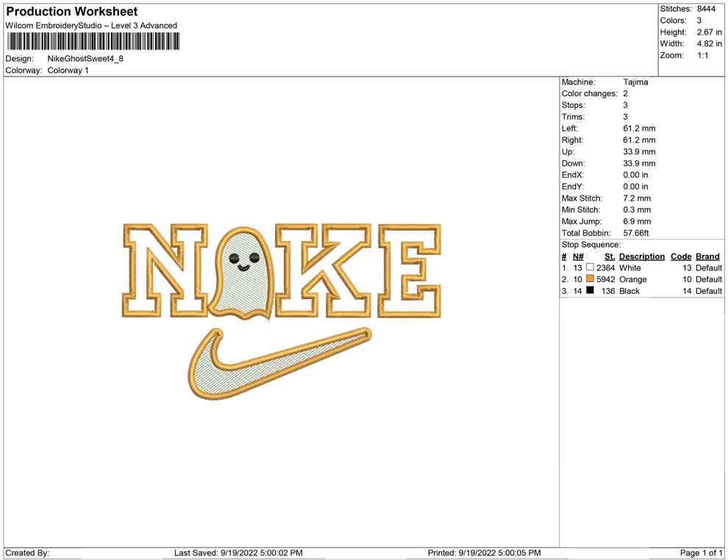The image size is (728, 560).
Task: Click stitch count '136' in Black row
Action: click(x=608, y=291)
